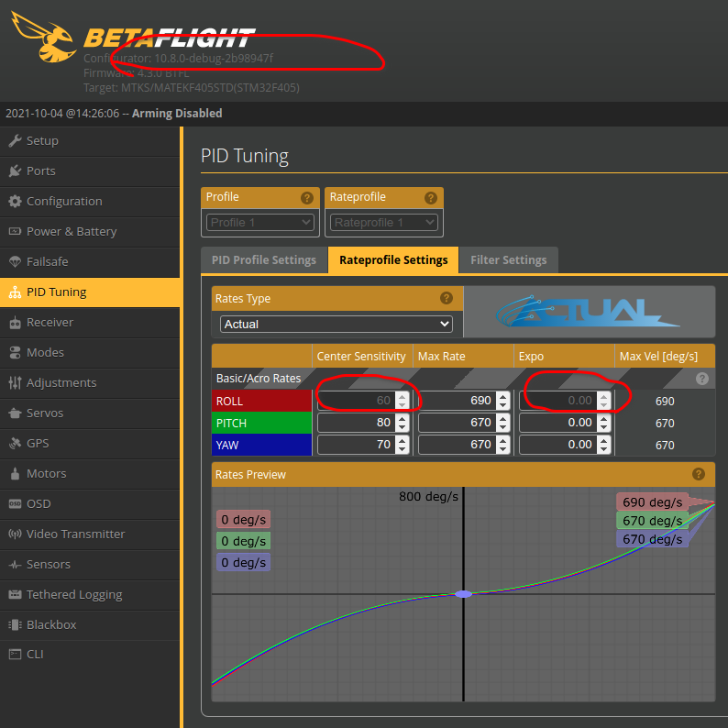The width and height of the screenshot is (728, 728).
Task: Click the Video Transmitter antenna icon
Action: [15, 534]
